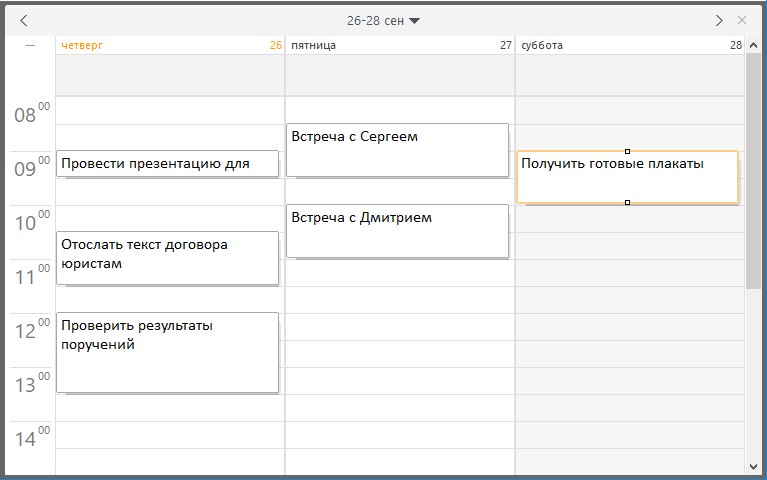767x480 pixels.
Task: Click the 12:00 time label
Action: click(x=32, y=330)
